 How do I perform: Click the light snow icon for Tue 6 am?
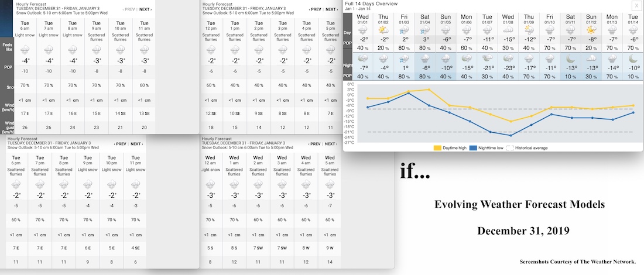25,50
